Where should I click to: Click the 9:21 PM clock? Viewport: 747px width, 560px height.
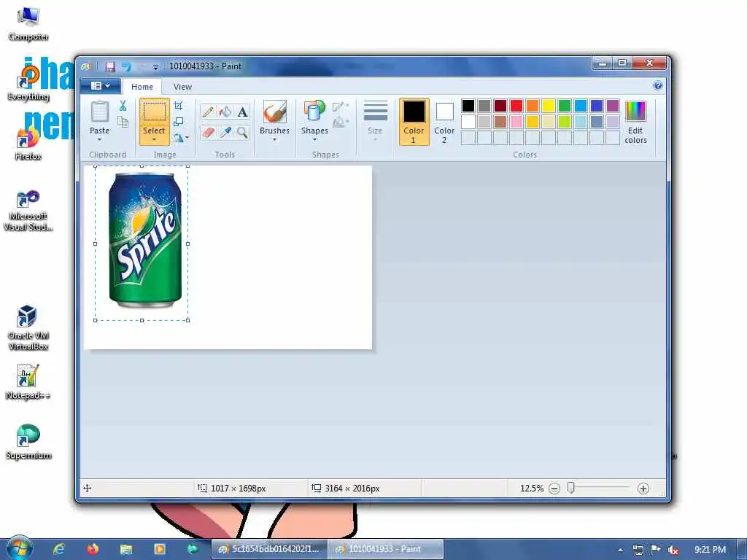point(710,550)
